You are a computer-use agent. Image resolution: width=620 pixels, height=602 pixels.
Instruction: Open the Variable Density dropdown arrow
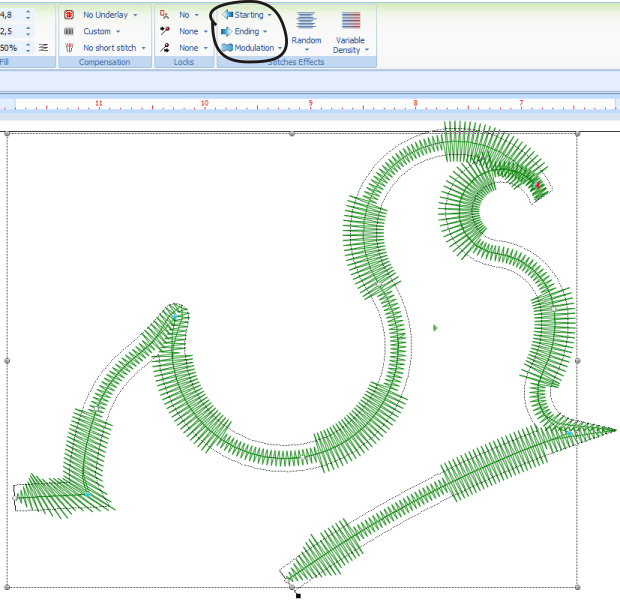tap(367, 50)
